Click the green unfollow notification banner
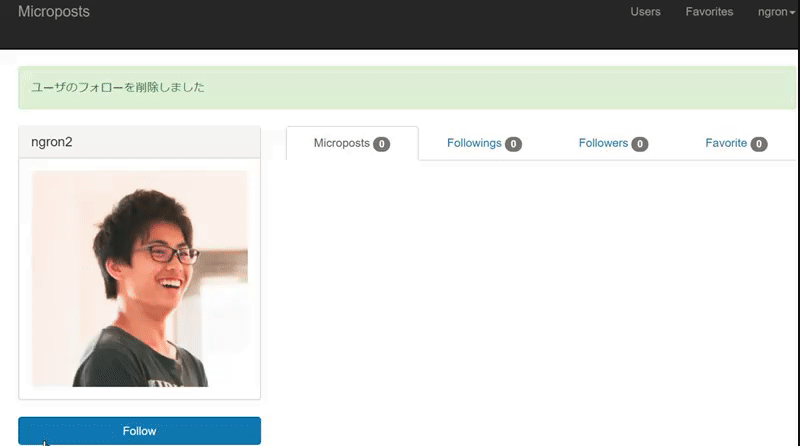 [407, 87]
